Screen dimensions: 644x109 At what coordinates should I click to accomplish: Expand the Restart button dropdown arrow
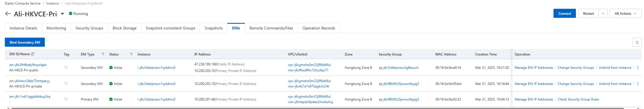click(603, 14)
